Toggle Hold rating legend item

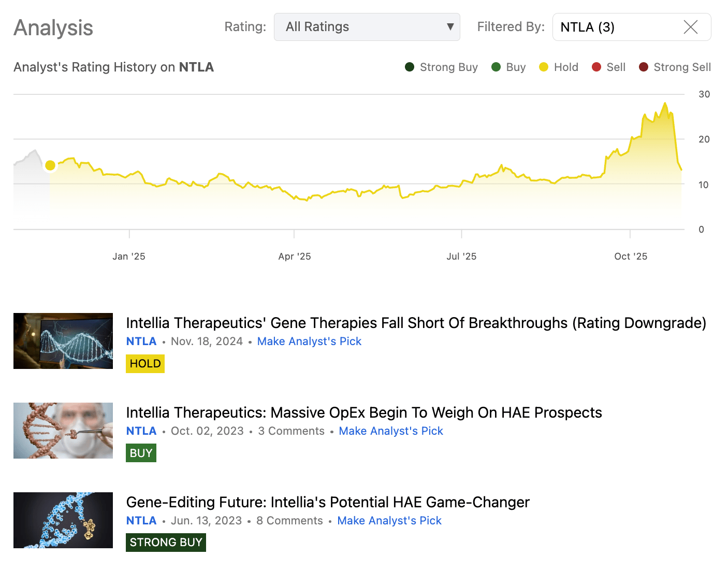pos(558,67)
